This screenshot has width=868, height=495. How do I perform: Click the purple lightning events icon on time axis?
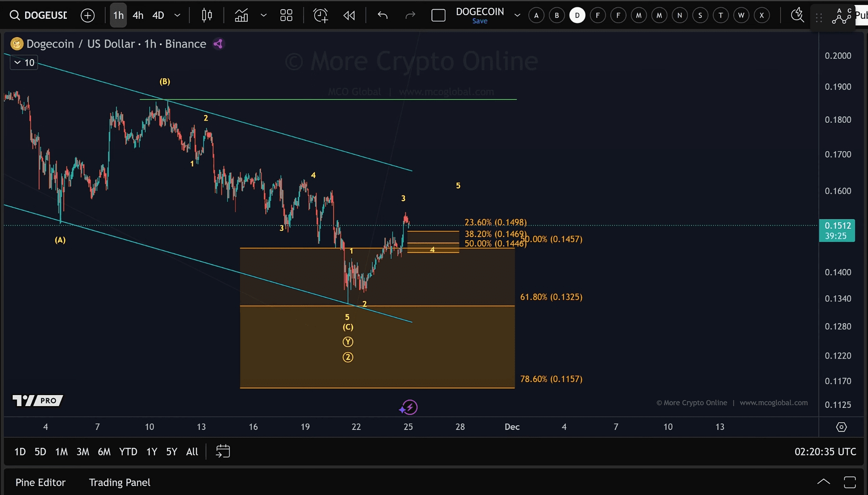(409, 407)
